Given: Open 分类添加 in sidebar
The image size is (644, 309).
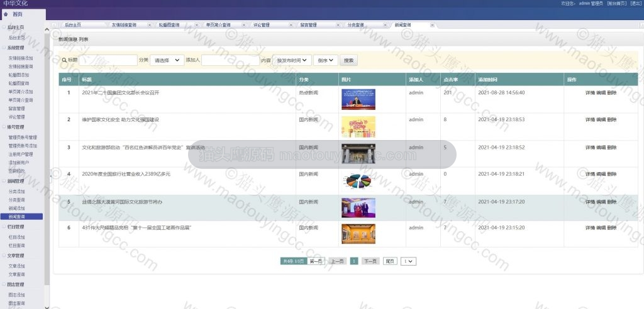Looking at the screenshot, I should 16,192.
